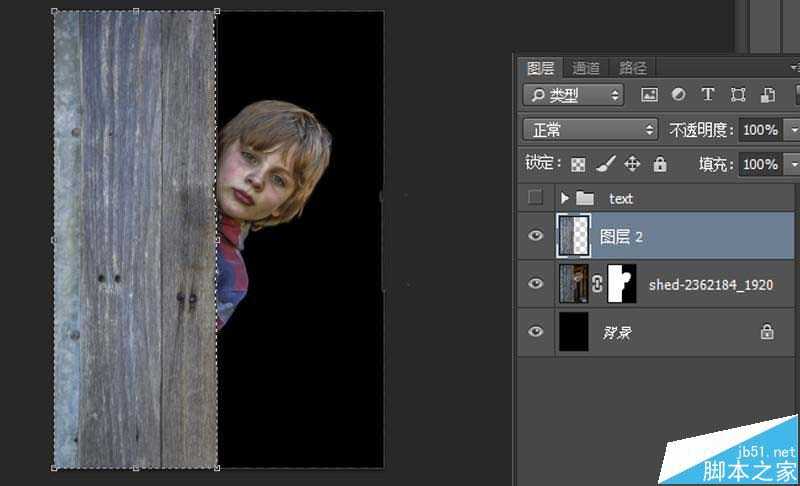Click the adjustment layer filter icon
The image size is (800, 486).
[678, 95]
